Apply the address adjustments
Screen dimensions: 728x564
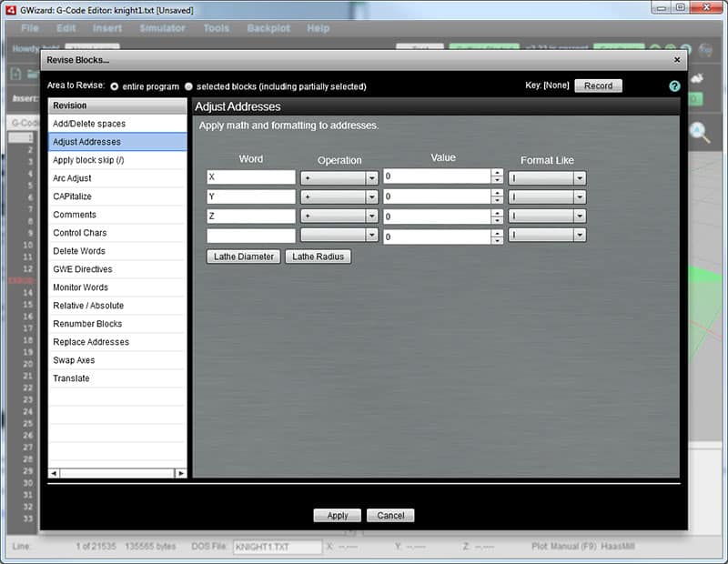pyautogui.click(x=338, y=515)
